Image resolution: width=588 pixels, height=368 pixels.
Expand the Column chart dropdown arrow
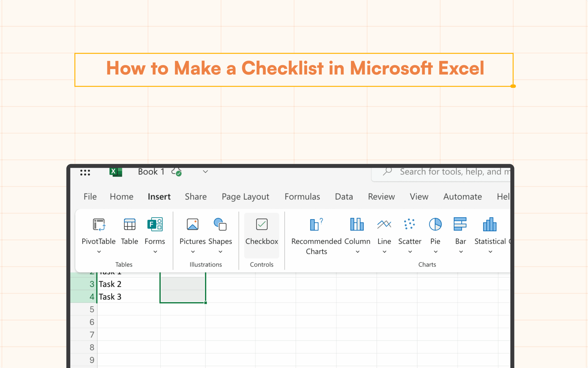[x=358, y=252]
